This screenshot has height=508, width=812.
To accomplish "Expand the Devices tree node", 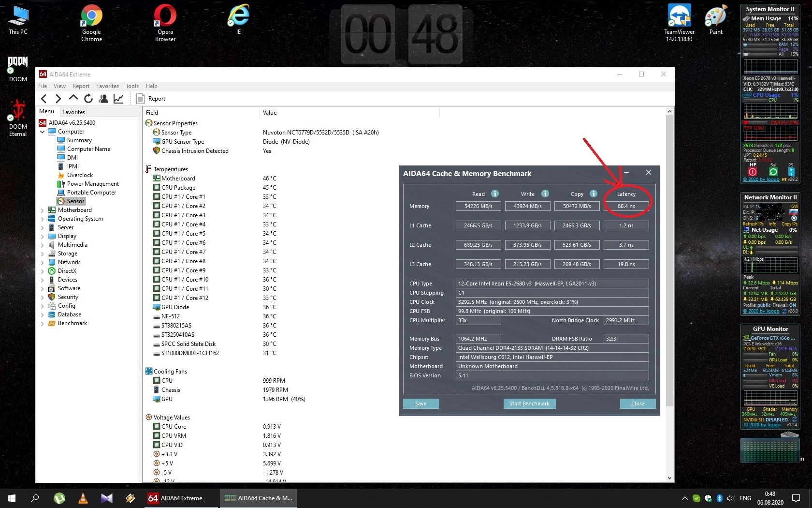I will click(42, 280).
